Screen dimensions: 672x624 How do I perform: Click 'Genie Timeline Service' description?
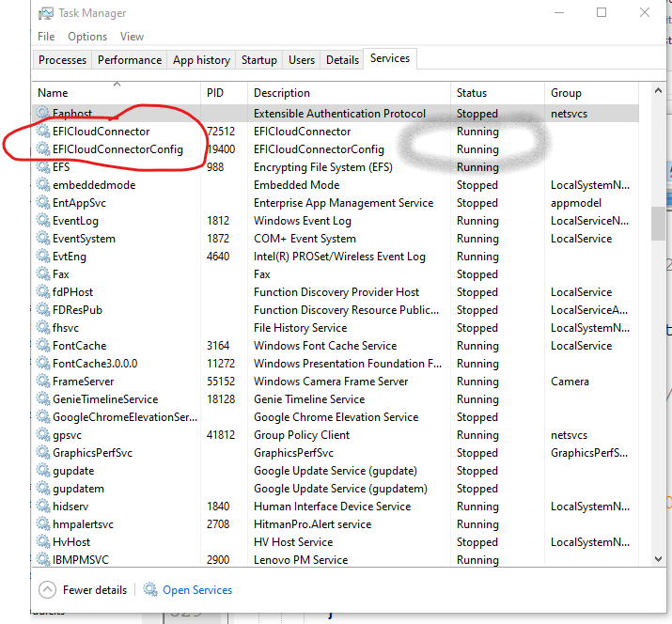pyautogui.click(x=309, y=399)
